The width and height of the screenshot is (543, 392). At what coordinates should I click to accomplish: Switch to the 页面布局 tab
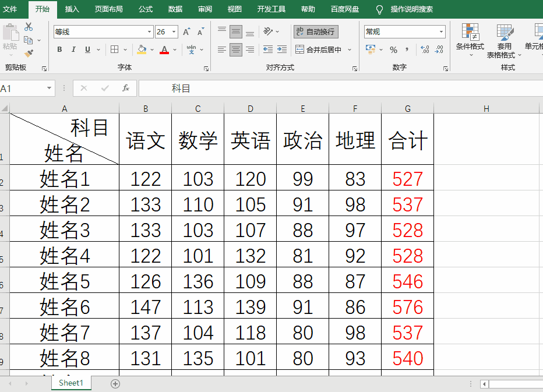(x=109, y=9)
